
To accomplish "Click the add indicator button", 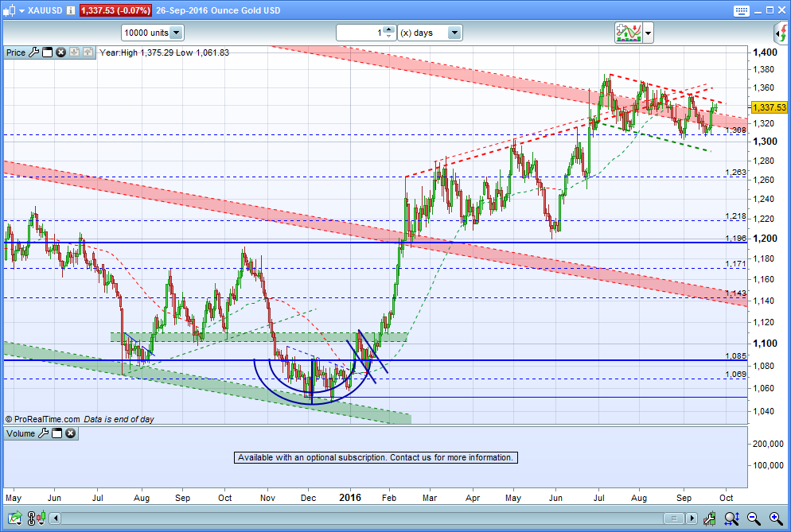I will pos(628,33).
